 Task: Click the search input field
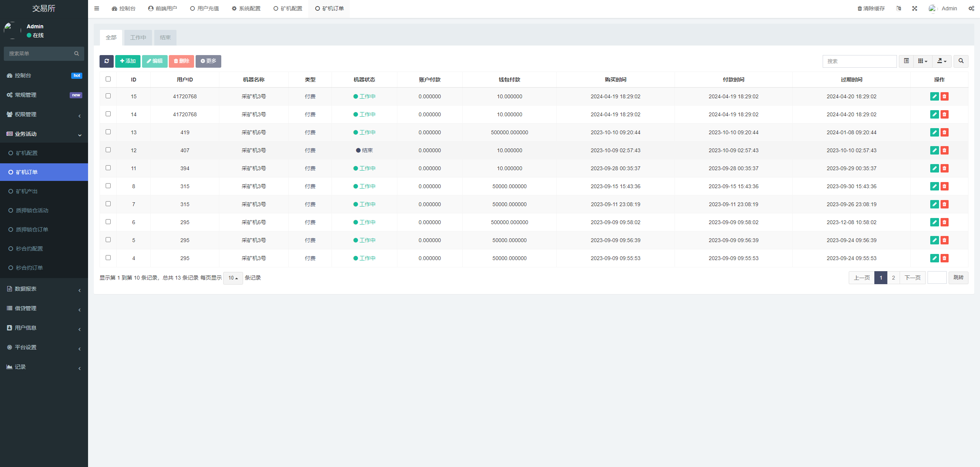click(859, 61)
